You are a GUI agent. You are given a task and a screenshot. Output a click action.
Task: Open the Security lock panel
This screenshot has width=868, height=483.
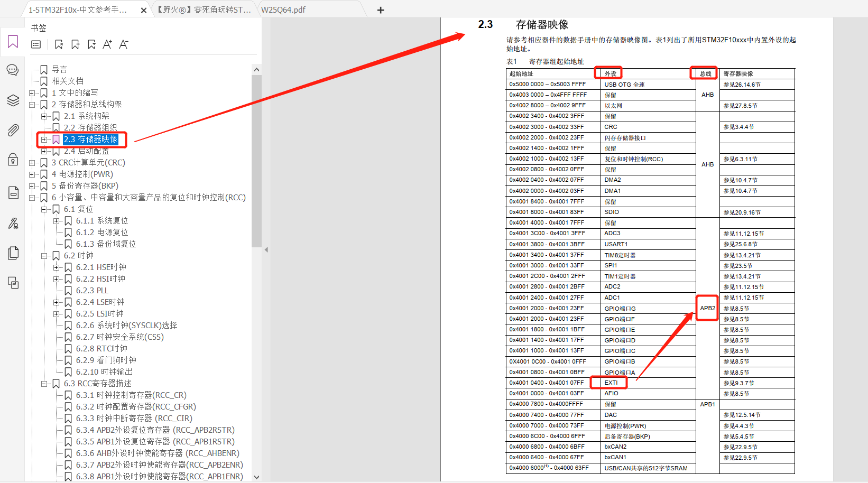[13, 160]
